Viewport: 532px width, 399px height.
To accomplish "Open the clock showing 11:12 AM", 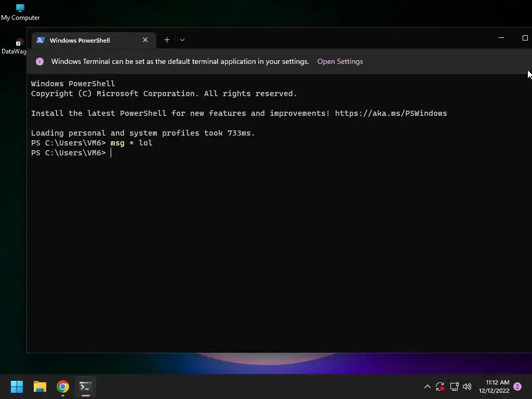I will coord(494,387).
